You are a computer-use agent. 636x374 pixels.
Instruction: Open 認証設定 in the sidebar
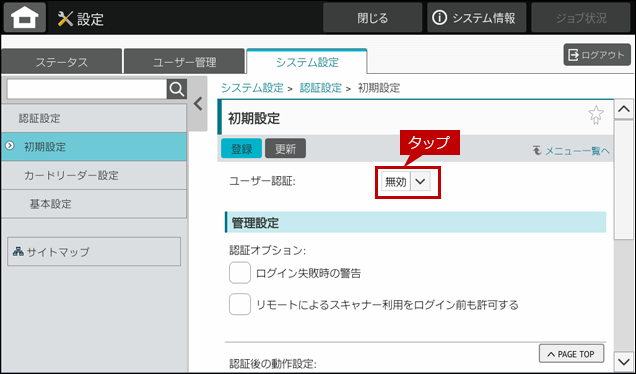pyautogui.click(x=94, y=118)
